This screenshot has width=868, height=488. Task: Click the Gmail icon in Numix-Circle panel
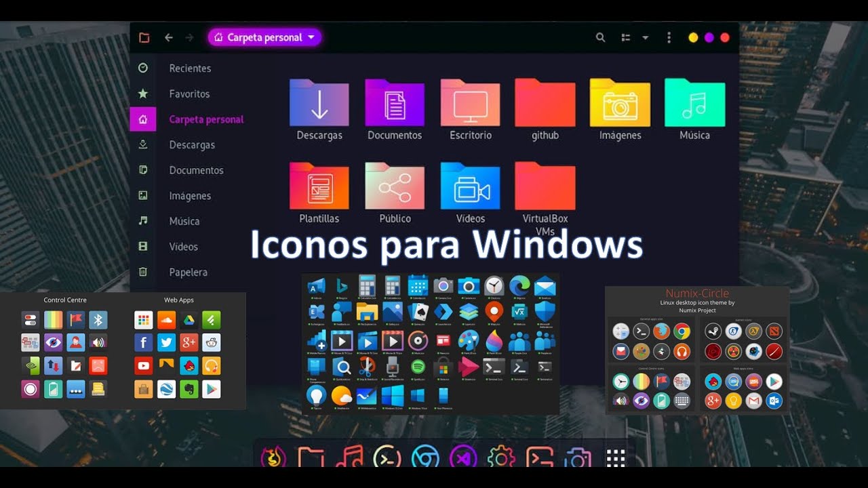[x=753, y=401]
